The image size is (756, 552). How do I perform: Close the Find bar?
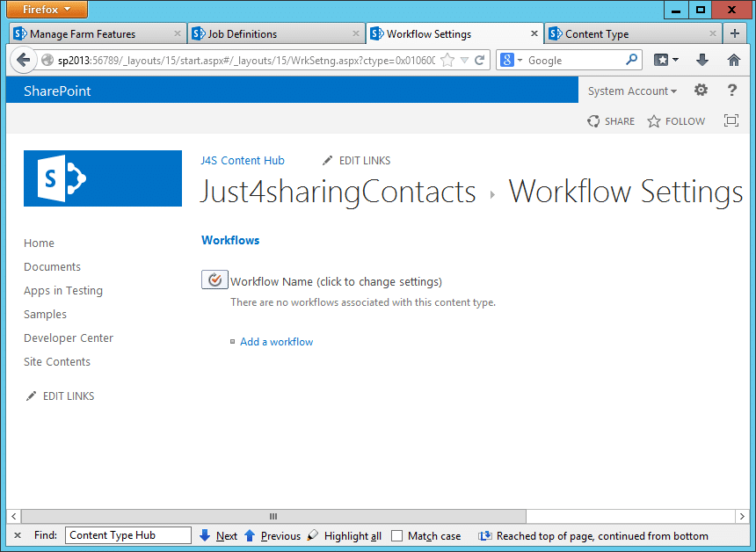tap(18, 535)
